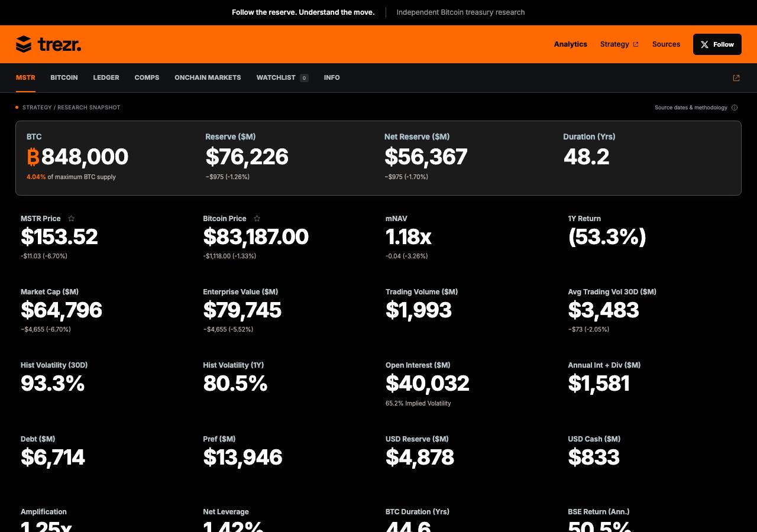Click the Duration value 48.2

coord(586,157)
